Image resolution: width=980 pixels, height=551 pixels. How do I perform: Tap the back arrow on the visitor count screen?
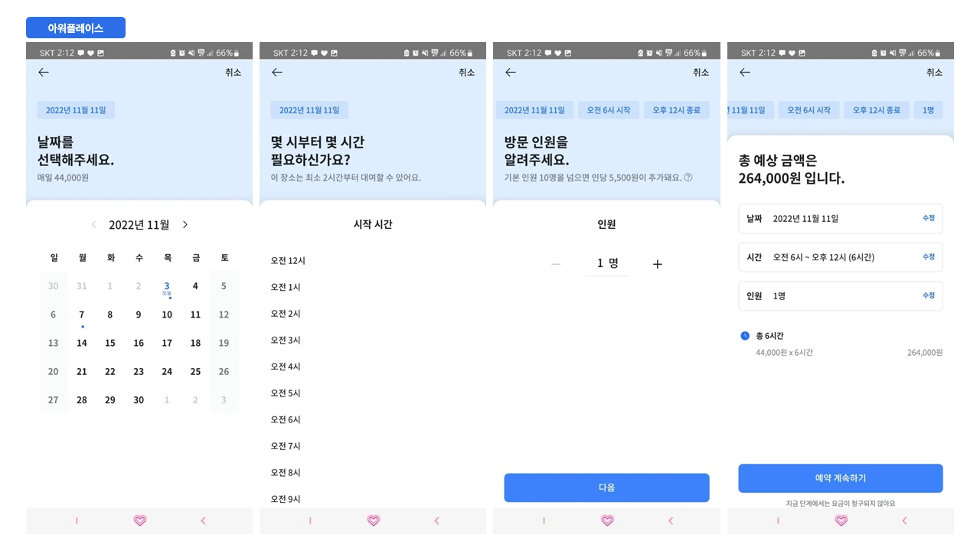tap(511, 72)
